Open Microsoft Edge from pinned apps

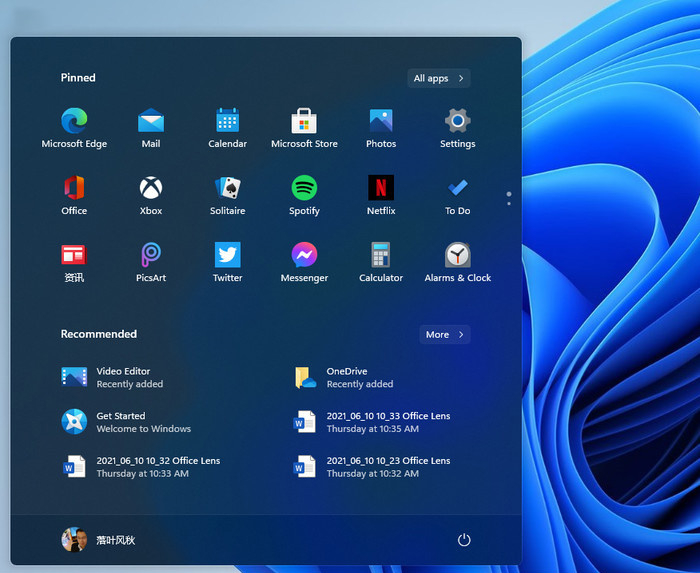point(74,121)
